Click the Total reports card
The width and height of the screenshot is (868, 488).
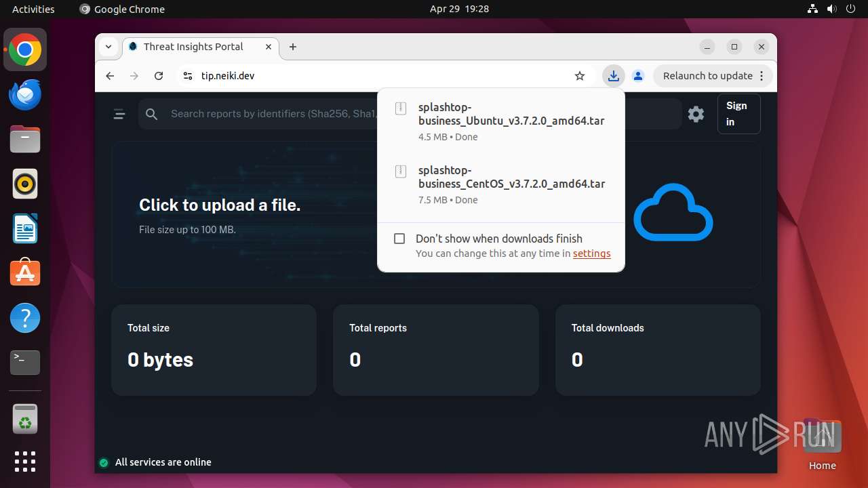[x=436, y=350]
